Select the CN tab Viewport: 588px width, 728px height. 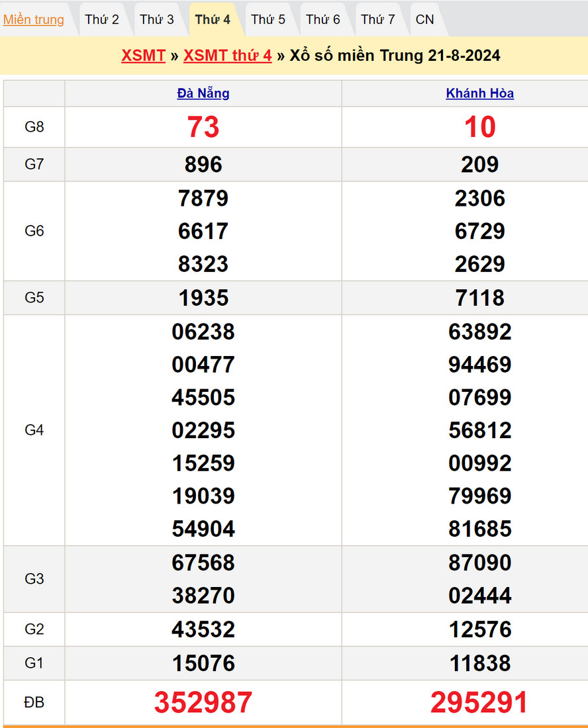pos(425,20)
